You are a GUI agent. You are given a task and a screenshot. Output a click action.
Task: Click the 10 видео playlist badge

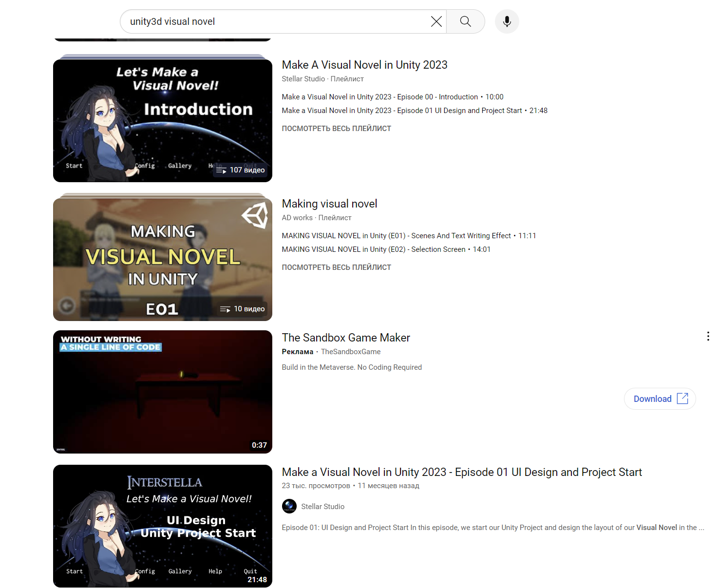243,309
